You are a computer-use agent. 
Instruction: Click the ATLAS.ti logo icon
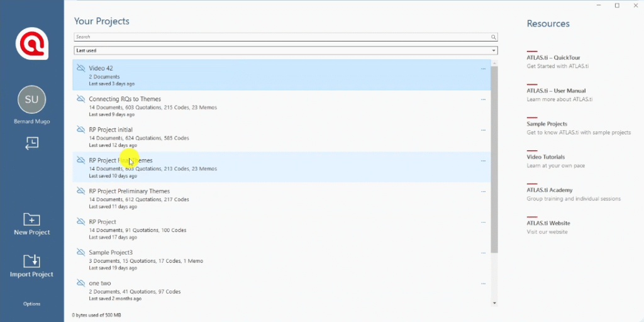pyautogui.click(x=31, y=44)
